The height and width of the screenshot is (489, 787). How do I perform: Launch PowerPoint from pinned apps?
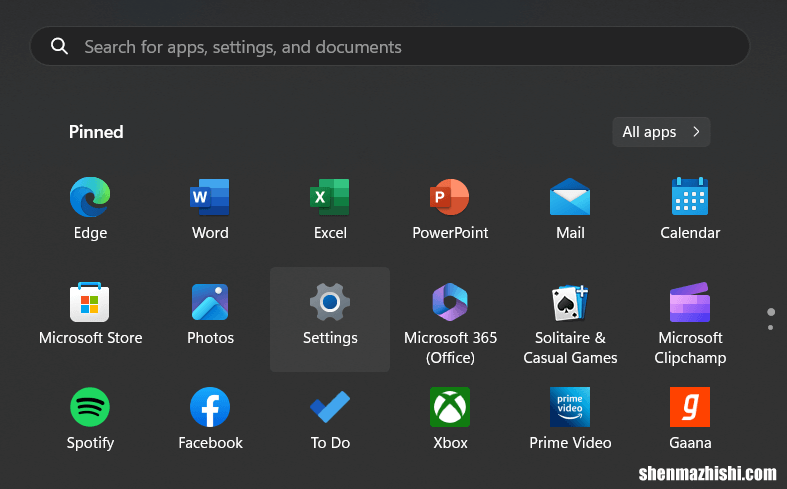point(450,197)
